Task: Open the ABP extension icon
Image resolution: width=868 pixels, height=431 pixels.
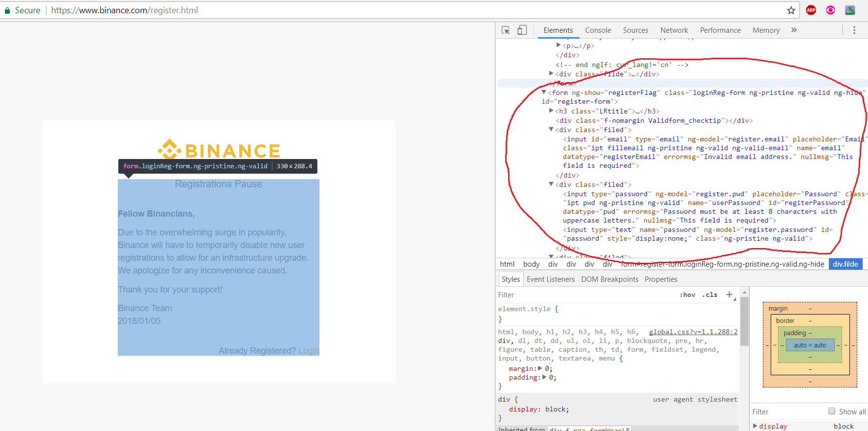Action: click(x=811, y=10)
